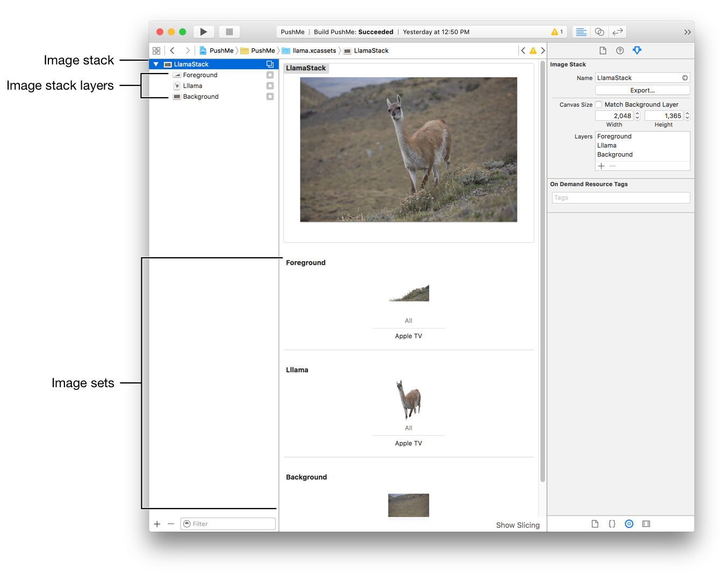Select the LlamaStack image stack row
The height and width of the screenshot is (580, 728).
tap(214, 64)
